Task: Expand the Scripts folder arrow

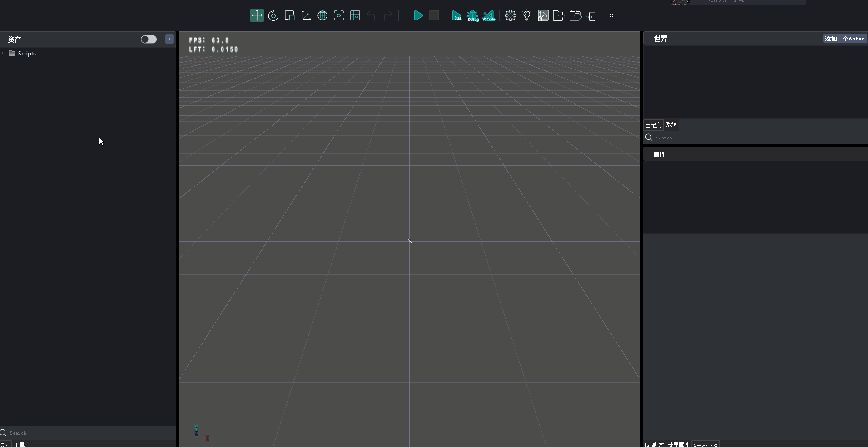Action: point(3,53)
